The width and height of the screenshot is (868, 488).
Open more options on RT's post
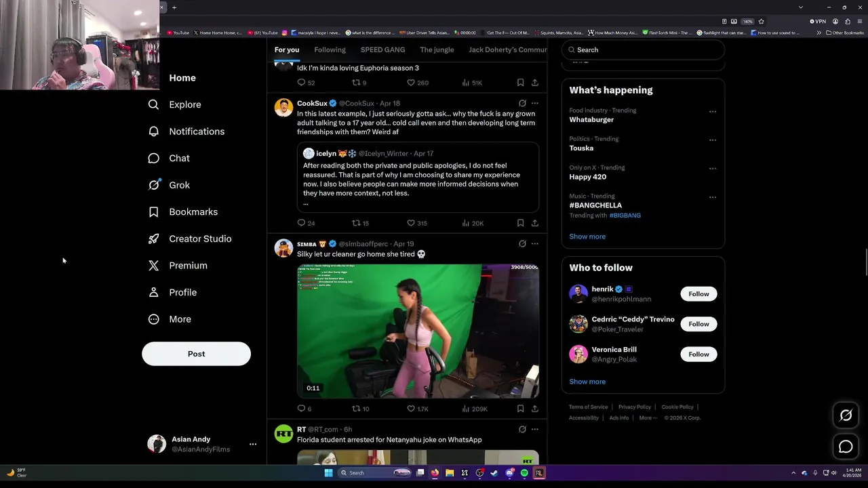pos(535,429)
